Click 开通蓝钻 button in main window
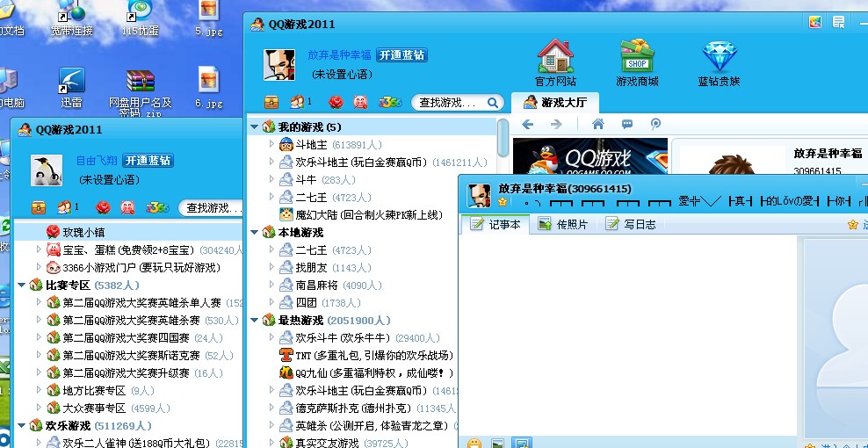The image size is (868, 448). point(401,54)
